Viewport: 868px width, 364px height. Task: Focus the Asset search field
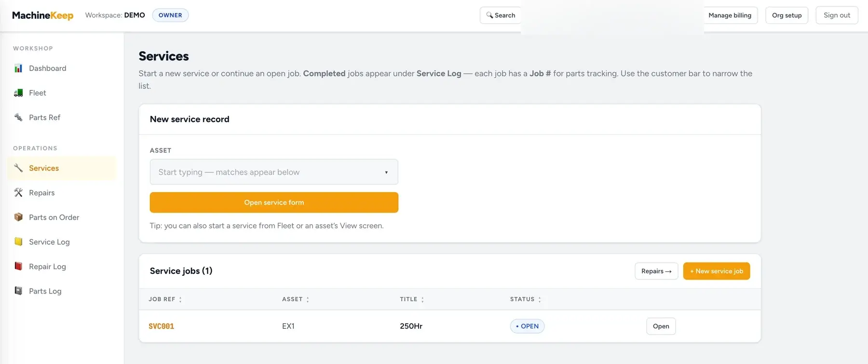pos(274,172)
